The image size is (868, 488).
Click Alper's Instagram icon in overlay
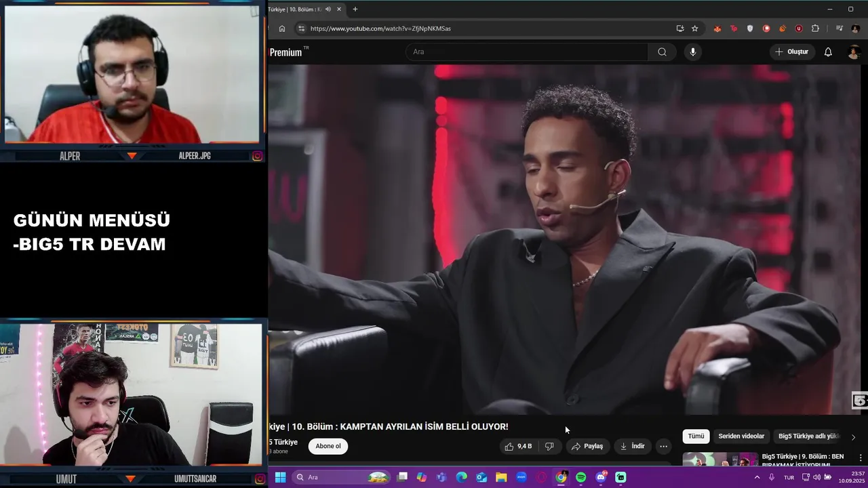click(258, 156)
